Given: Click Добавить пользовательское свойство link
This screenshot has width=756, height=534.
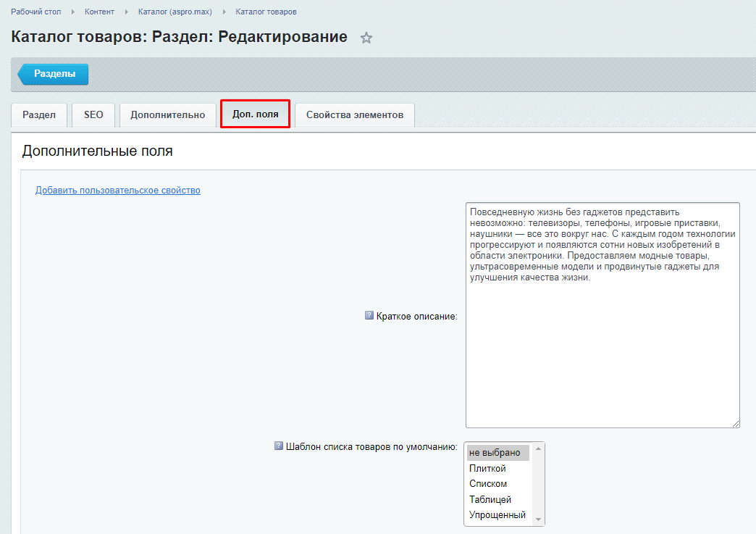Looking at the screenshot, I should click(117, 190).
